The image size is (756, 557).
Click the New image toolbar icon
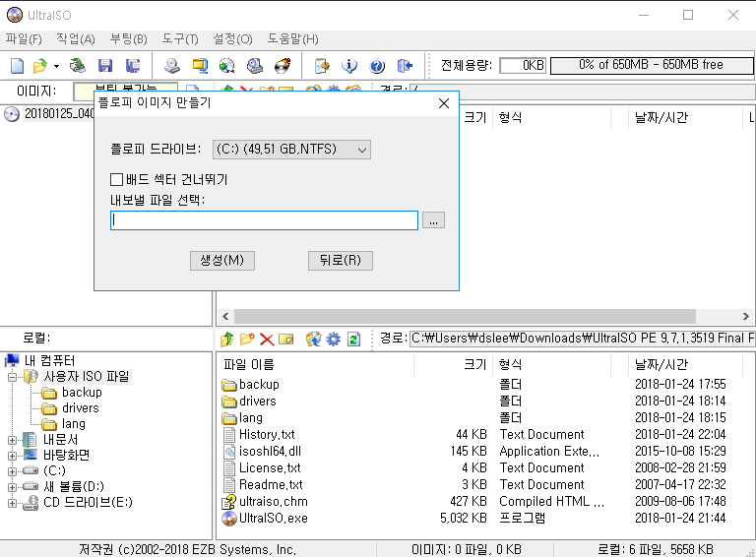pos(18,66)
